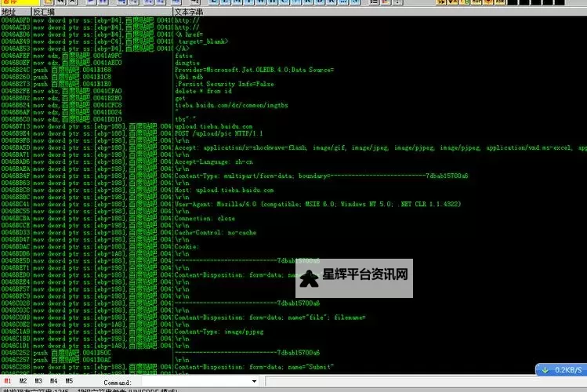The image size is (587, 392).
Task: Select the 'tbs":"' string row
Action: click(x=185, y=119)
